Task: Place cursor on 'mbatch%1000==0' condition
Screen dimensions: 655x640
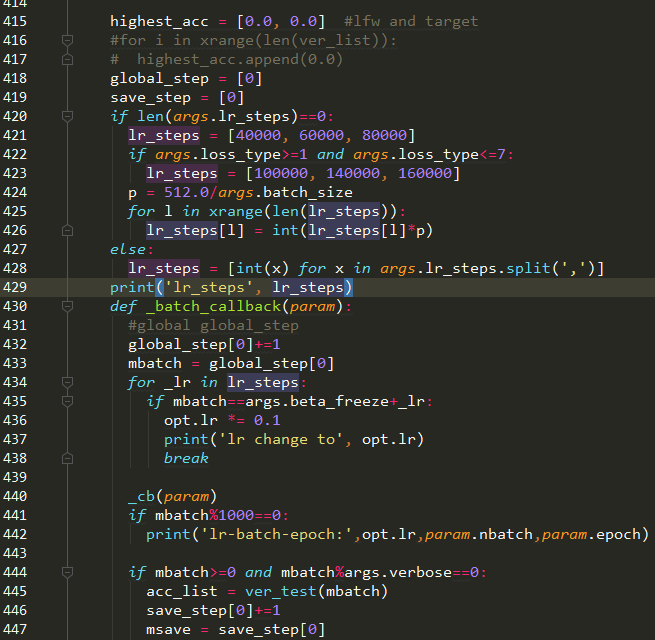Action: [218, 516]
